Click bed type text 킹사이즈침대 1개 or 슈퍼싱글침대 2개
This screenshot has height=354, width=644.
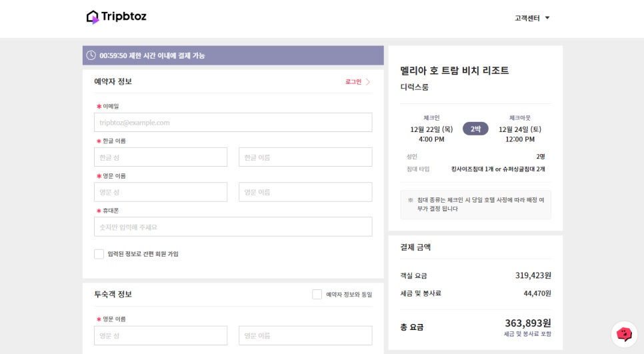498,169
